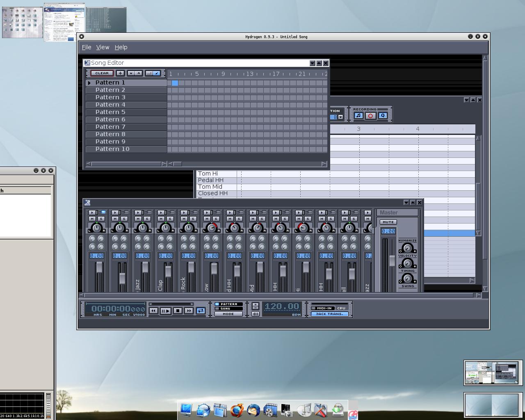
Task: Shade the Mixer window with the down-arrow button
Action: [406, 203]
